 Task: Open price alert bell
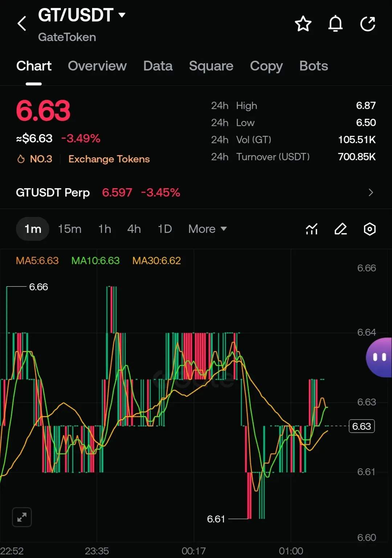click(x=335, y=24)
